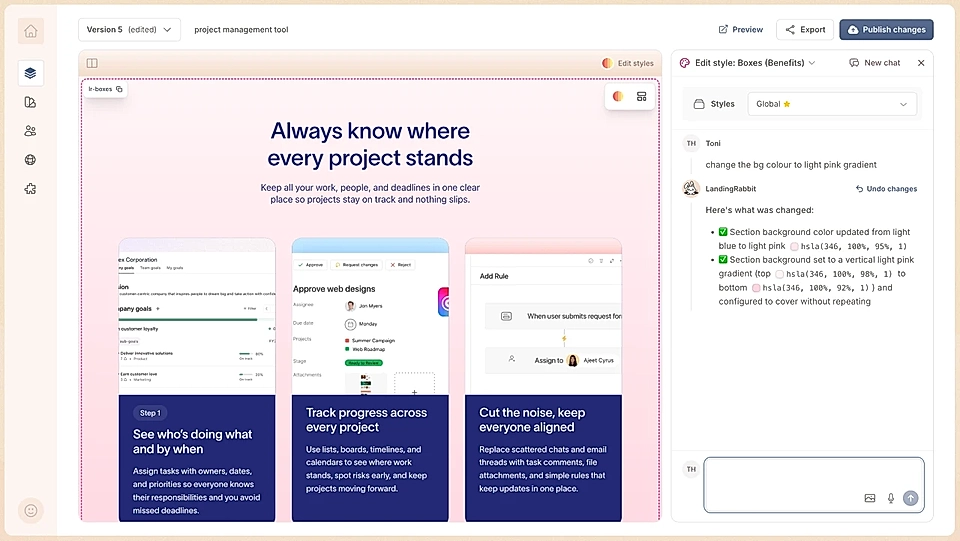Screen dimensions: 960x541
Task: Click the Add Rule card image
Action: coord(543,317)
